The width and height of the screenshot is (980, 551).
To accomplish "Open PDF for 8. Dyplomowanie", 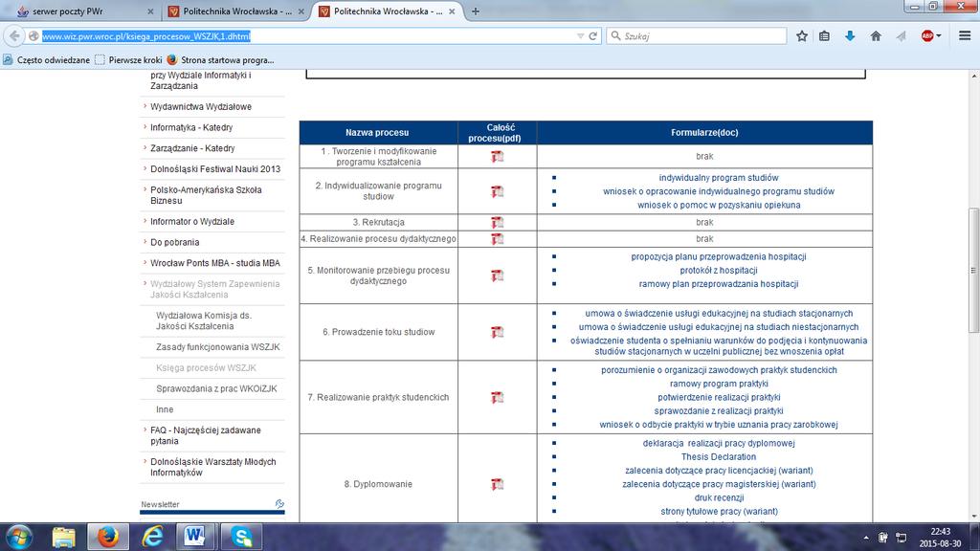I will (497, 484).
